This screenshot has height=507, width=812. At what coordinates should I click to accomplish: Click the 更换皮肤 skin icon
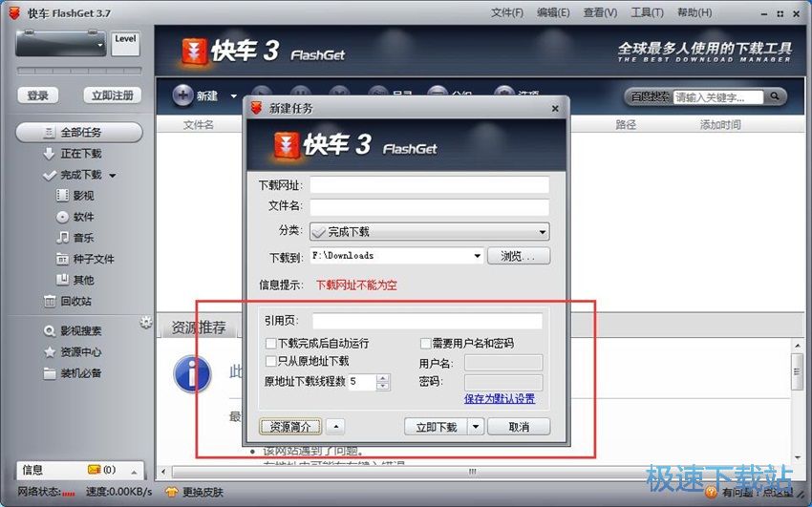[x=171, y=492]
